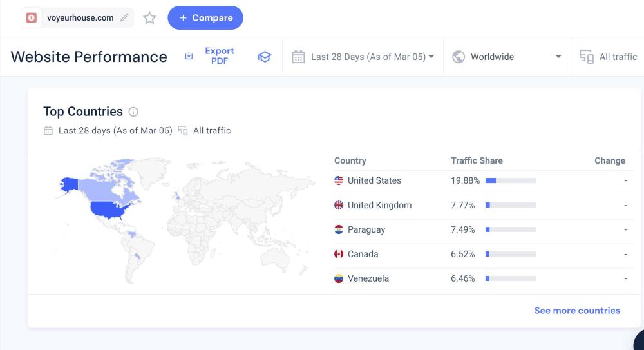Image resolution: width=644 pixels, height=350 pixels.
Task: Click the Change column header
Action: [x=609, y=160]
